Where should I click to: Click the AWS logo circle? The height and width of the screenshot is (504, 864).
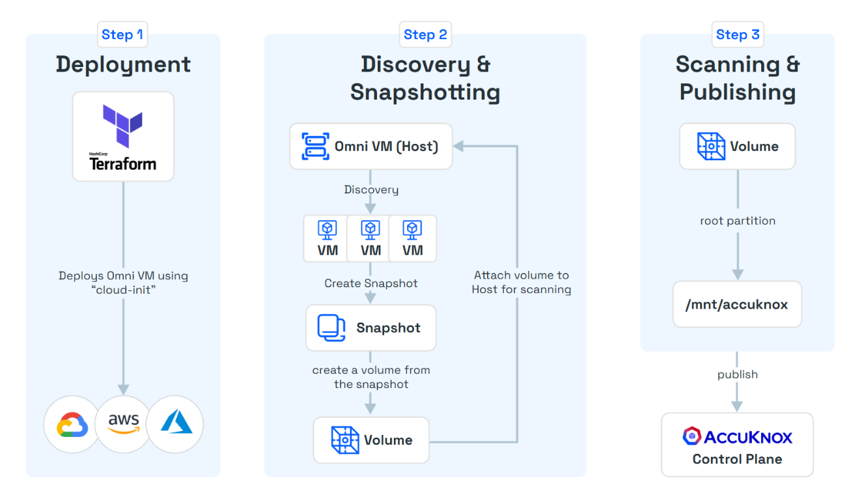[x=123, y=424]
